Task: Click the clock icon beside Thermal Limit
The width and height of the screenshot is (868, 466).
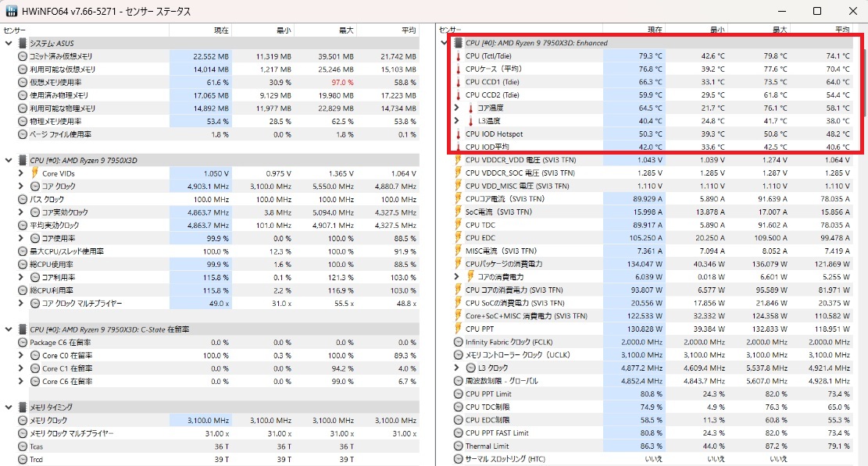Action: (458, 446)
